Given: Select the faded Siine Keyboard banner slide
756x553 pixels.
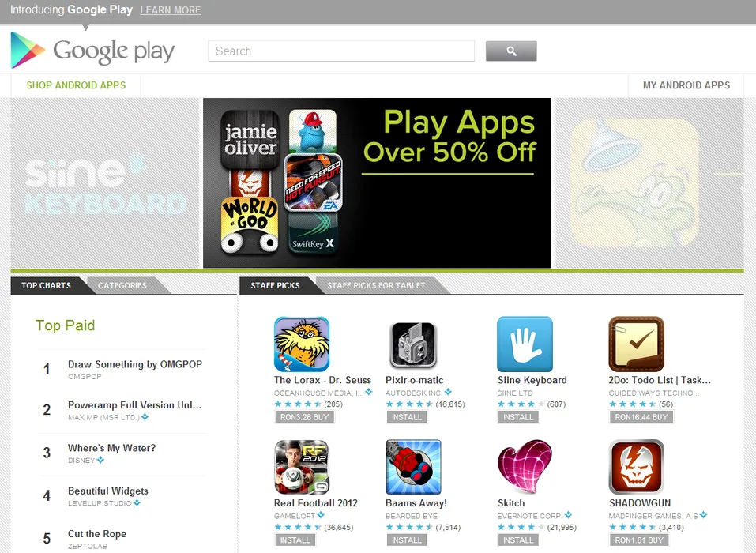Looking at the screenshot, I should [104, 183].
